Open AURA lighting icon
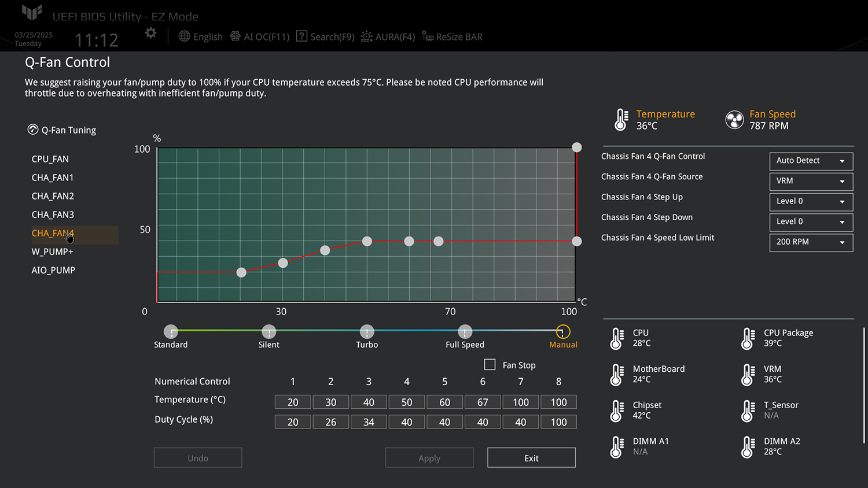Screen dimensions: 868x488 tap(366, 36)
